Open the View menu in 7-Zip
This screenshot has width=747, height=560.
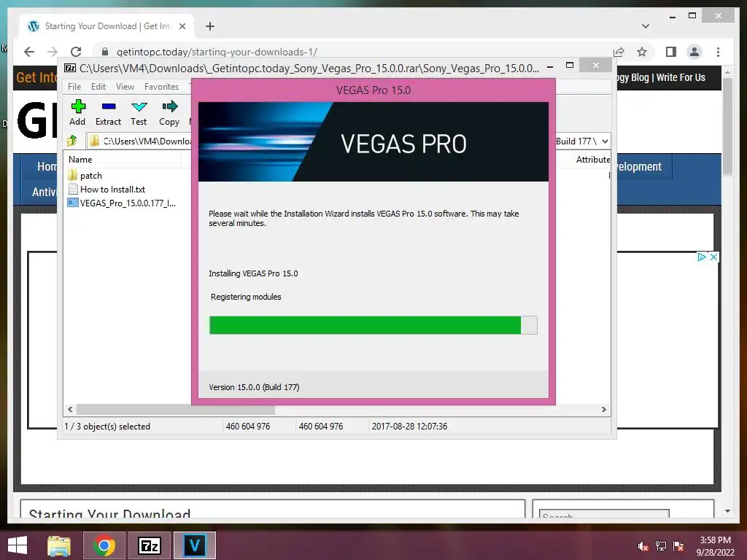pos(125,87)
